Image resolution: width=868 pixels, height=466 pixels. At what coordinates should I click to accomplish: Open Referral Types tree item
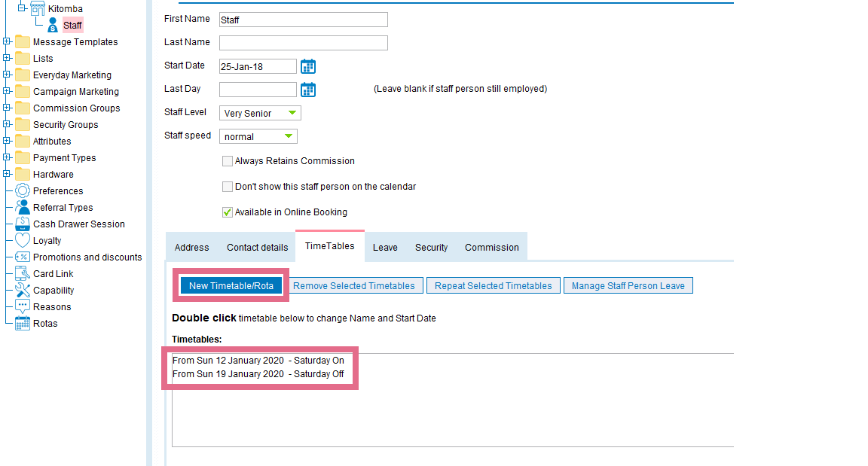pos(63,208)
